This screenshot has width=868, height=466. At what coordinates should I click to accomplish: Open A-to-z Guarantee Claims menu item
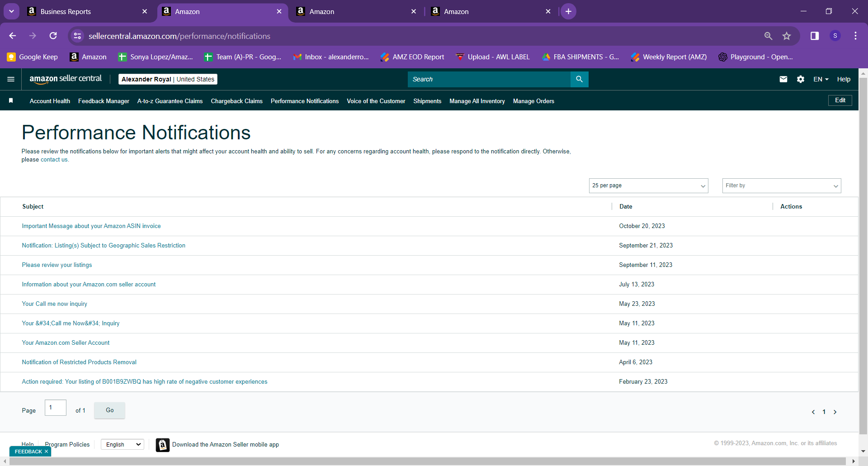pos(170,101)
